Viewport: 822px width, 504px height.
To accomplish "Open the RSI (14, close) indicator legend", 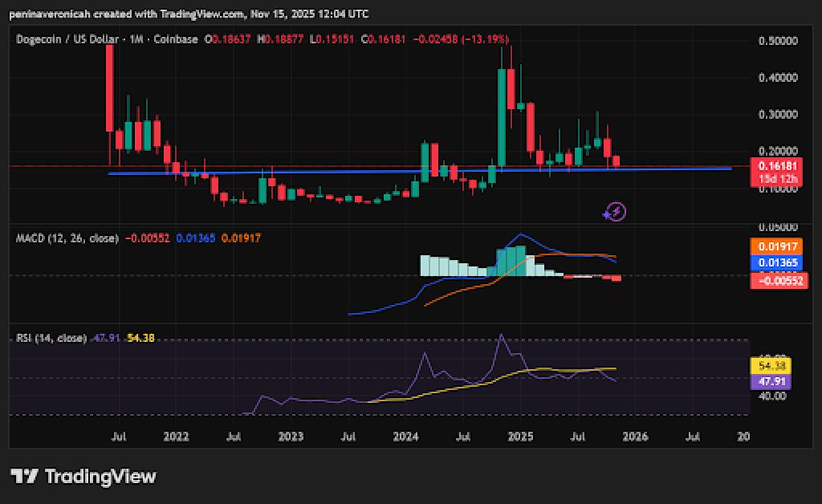I will 51,338.
